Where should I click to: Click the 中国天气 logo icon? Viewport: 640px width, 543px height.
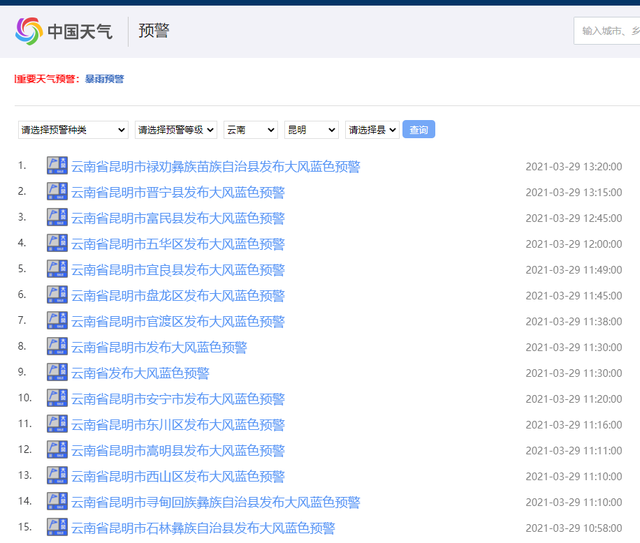click(30, 31)
